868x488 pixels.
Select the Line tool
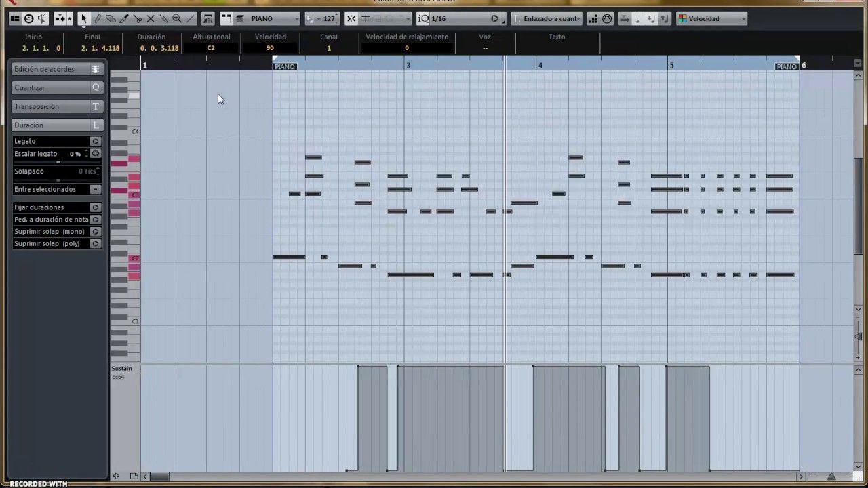191,18
